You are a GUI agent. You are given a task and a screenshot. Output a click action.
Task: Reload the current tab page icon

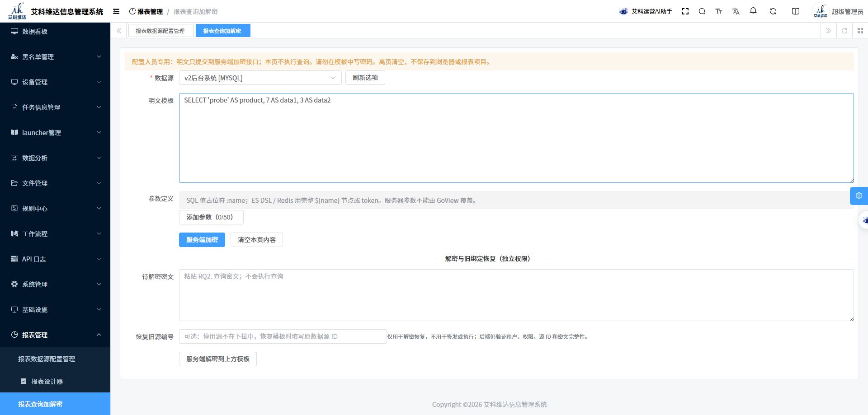844,31
